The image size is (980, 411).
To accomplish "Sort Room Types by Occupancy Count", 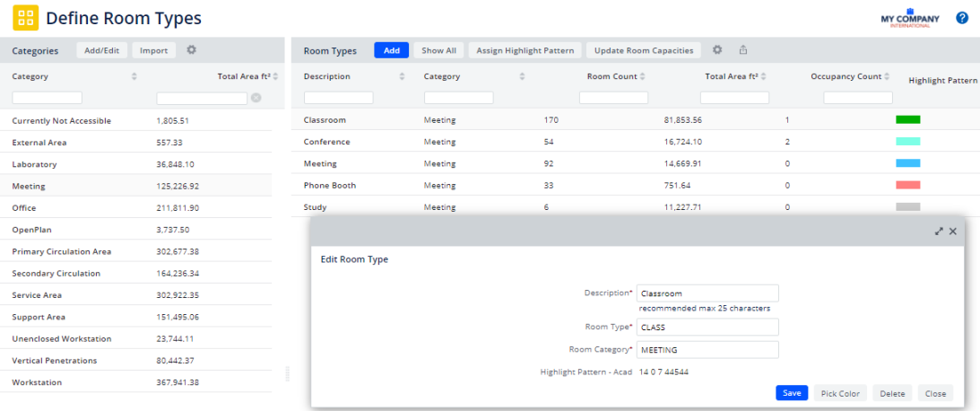I will (x=887, y=76).
